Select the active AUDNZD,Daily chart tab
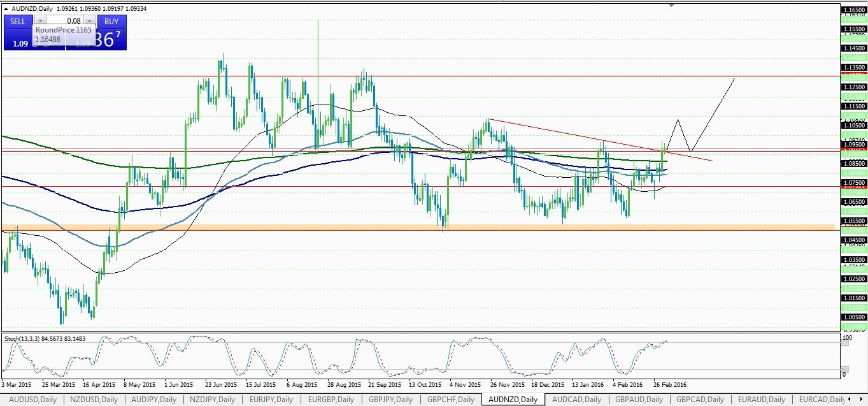 (513, 400)
